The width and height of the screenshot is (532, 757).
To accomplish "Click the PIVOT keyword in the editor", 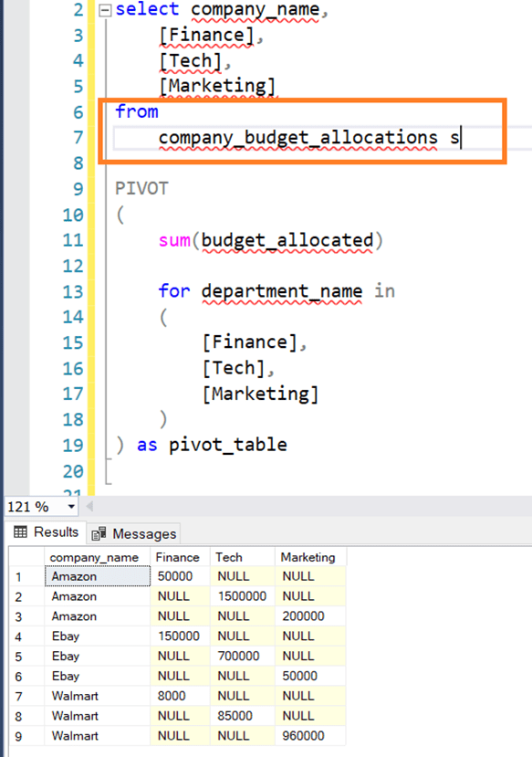I will pyautogui.click(x=141, y=189).
